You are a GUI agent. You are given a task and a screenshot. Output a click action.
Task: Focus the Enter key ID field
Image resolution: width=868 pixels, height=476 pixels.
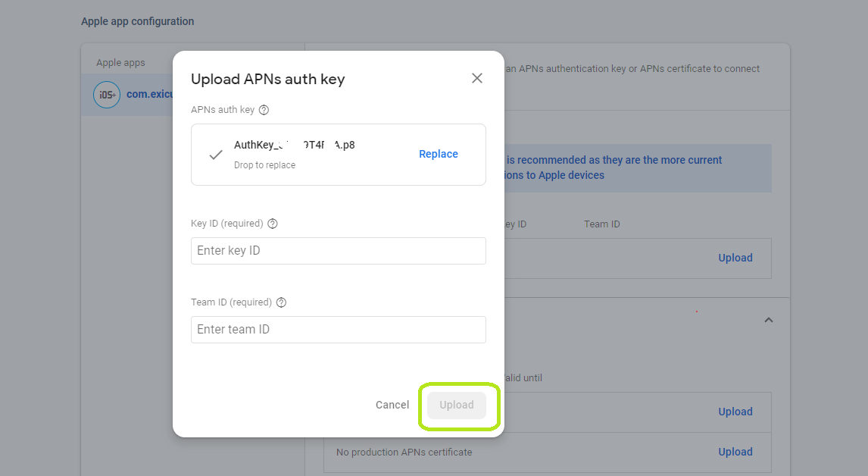point(338,251)
